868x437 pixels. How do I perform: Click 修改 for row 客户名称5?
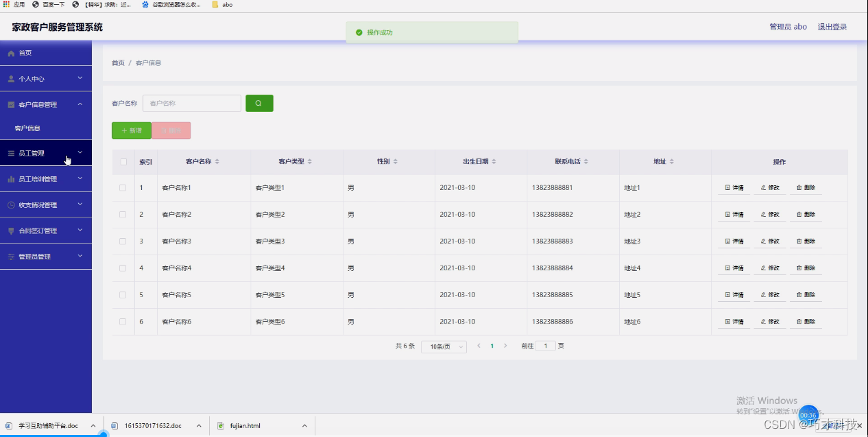pyautogui.click(x=770, y=295)
